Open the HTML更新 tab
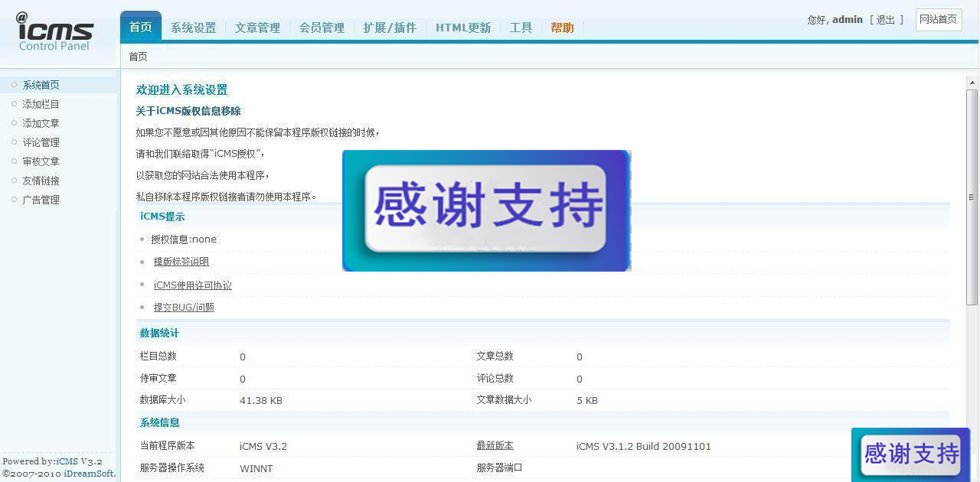The width and height of the screenshot is (980, 482). click(463, 28)
